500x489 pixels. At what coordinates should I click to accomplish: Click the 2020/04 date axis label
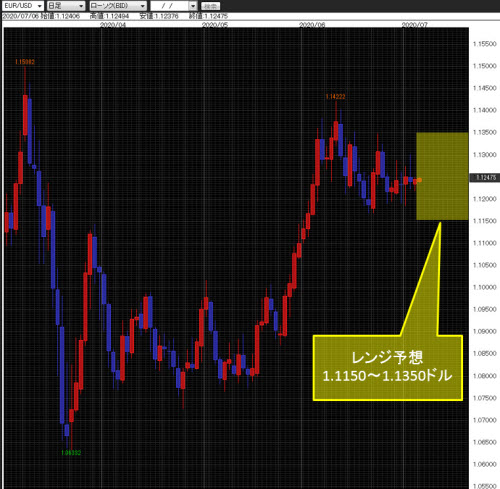click(x=113, y=25)
